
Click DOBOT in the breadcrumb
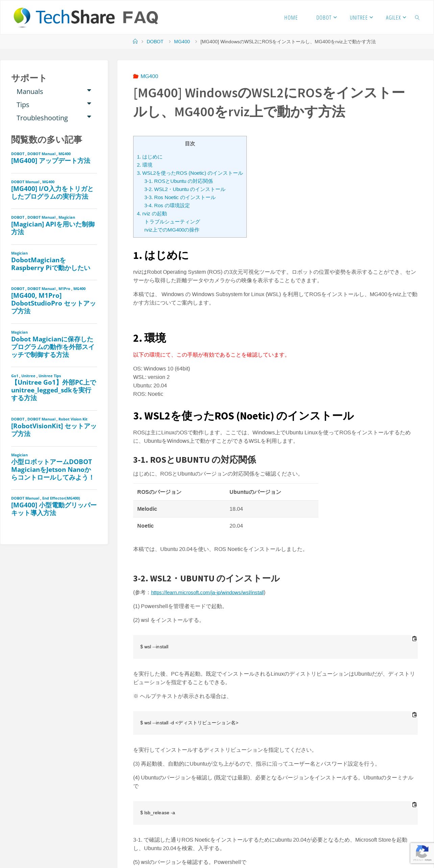tap(155, 42)
